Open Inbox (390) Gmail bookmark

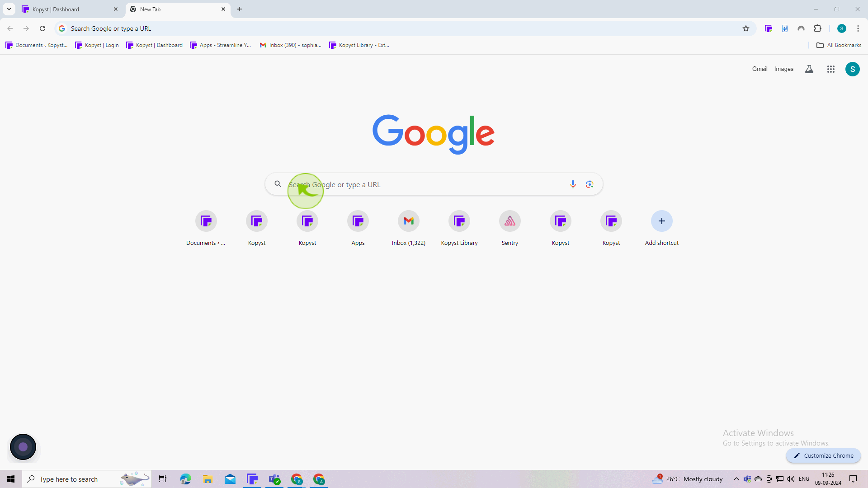tap(291, 45)
